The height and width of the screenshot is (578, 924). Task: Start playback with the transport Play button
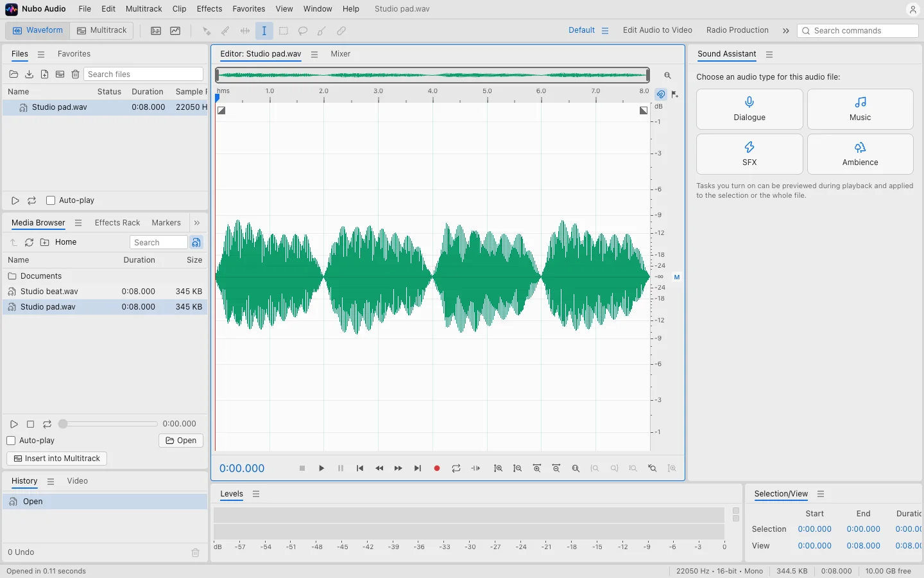point(321,468)
